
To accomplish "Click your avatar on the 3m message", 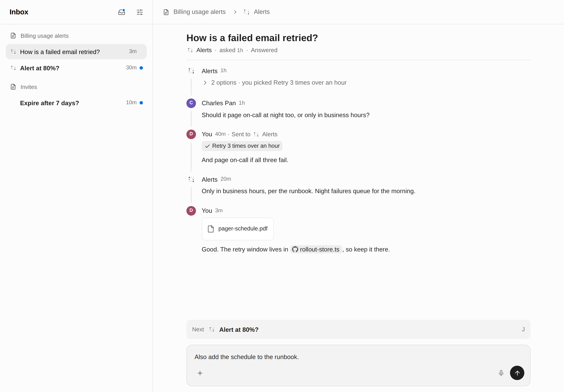I will (x=191, y=211).
